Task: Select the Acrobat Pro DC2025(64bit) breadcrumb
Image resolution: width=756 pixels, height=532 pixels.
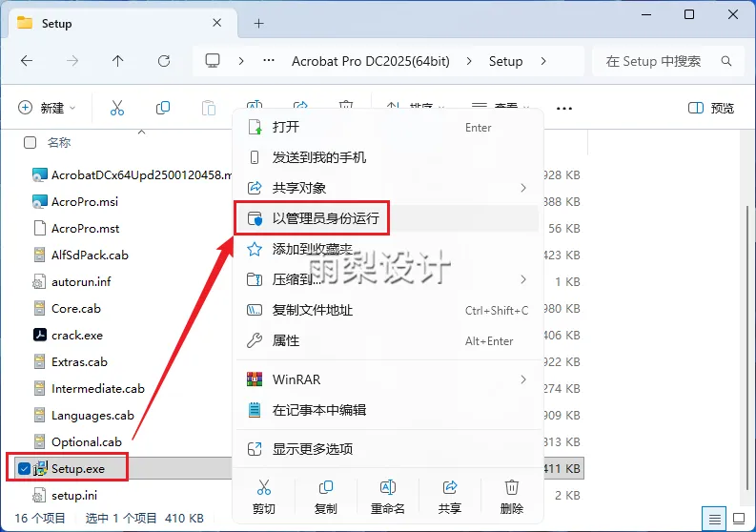Action: tap(370, 61)
